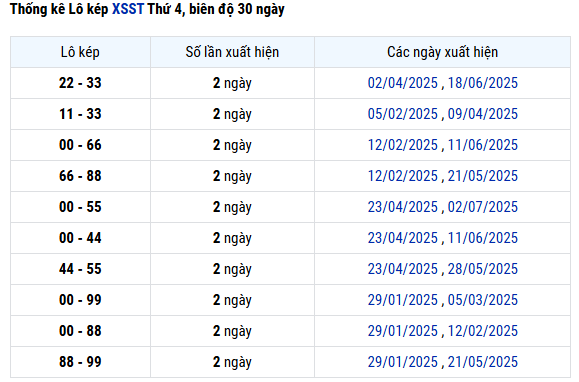579x382 pixels.
Task: Open date 09/04/2025 in the 11 - 33 row
Action: point(483,114)
